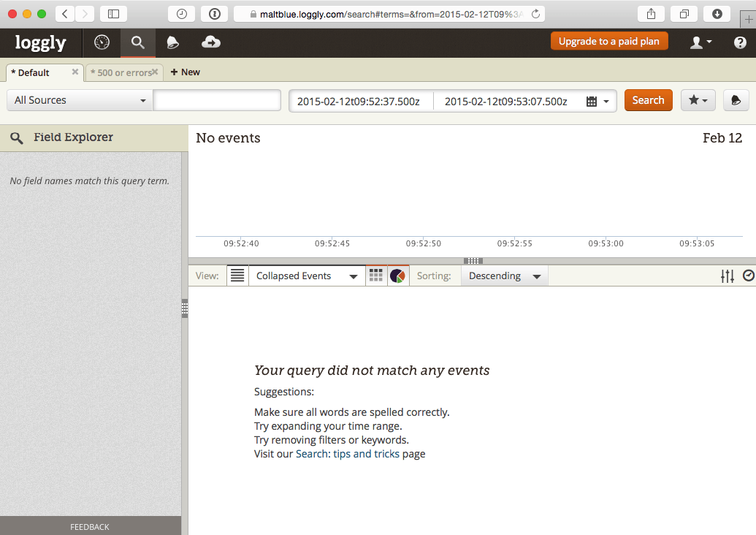Go forward in Safari

click(x=85, y=14)
